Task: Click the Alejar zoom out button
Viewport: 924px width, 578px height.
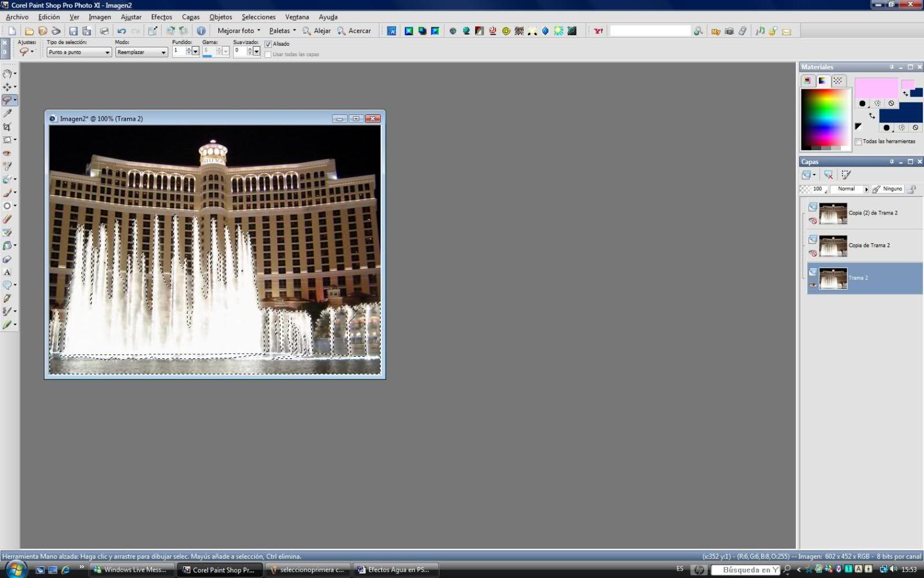Action: (x=317, y=31)
